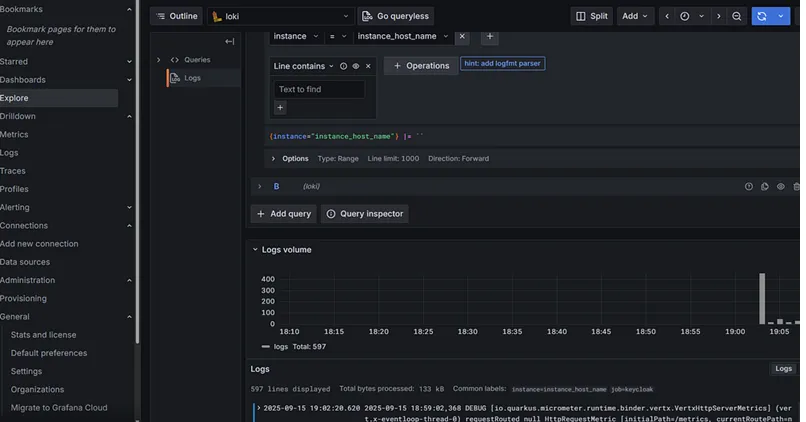Toggle query B visibility eye
Image resolution: width=806 pixels, height=422 pixels.
(781, 187)
